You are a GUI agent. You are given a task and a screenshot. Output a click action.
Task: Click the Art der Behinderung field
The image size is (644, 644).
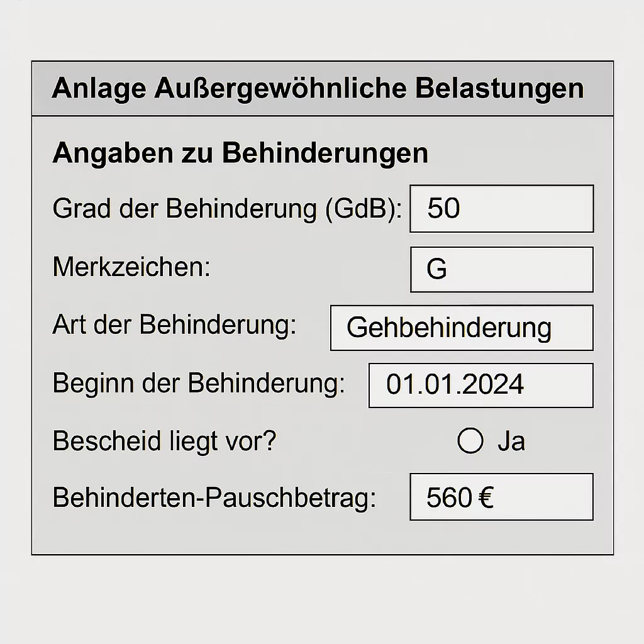coord(461,328)
